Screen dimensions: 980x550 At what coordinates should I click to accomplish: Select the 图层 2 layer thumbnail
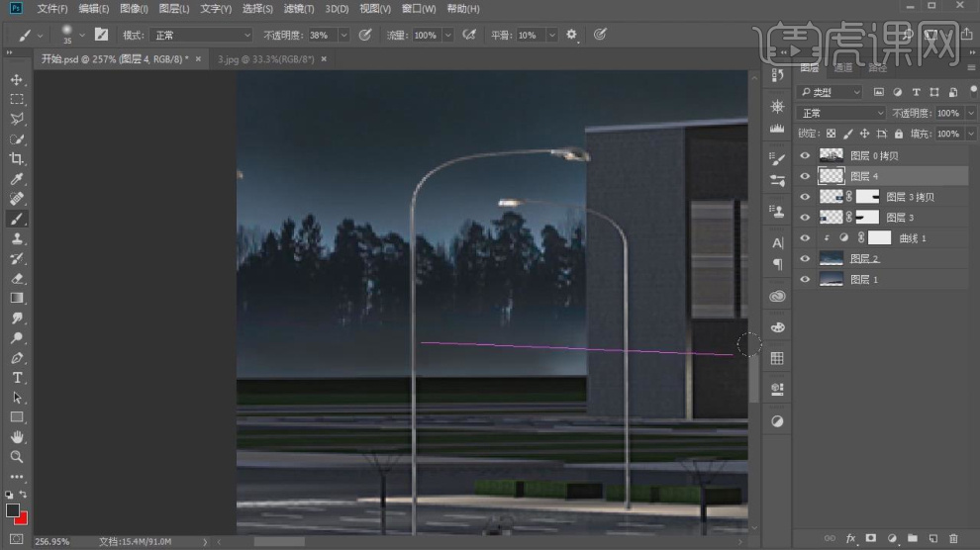(x=832, y=259)
